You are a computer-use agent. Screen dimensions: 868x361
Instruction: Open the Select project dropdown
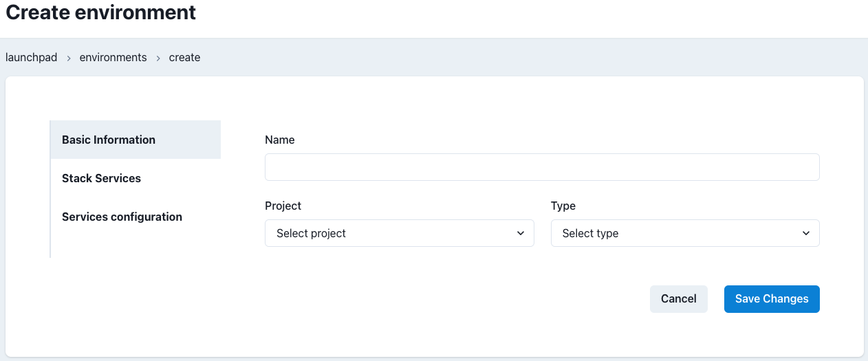pos(400,233)
